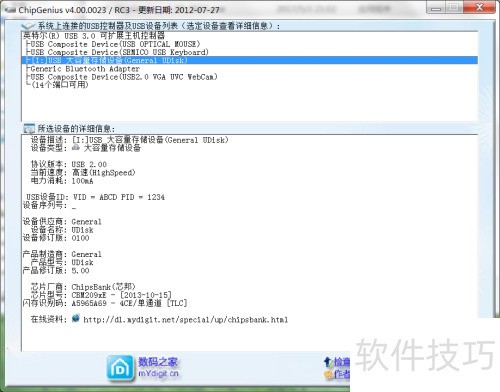
Task: Click the 产品型号 UDisk line
Action: [62, 262]
